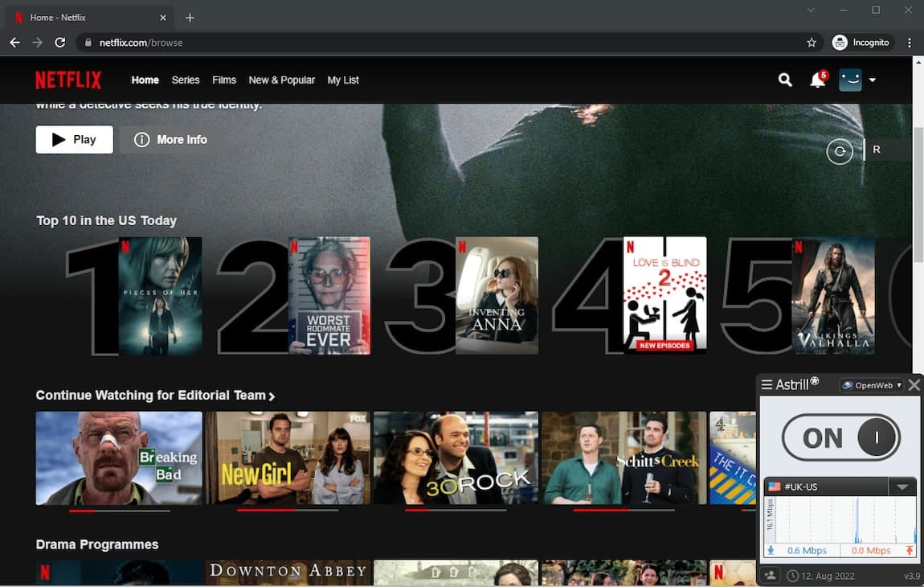Click Astrill 0.6 Mbps download value
Image resolution: width=924 pixels, height=587 pixels.
(x=807, y=551)
